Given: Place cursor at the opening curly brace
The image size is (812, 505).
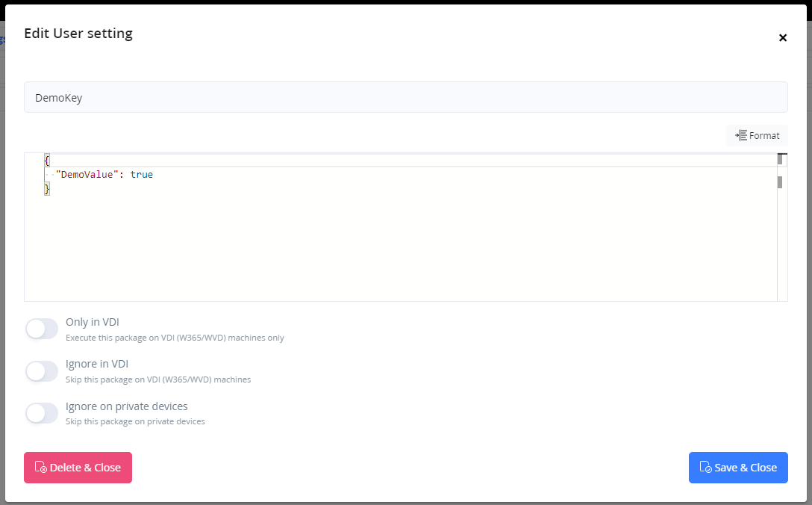Looking at the screenshot, I should click(47, 160).
